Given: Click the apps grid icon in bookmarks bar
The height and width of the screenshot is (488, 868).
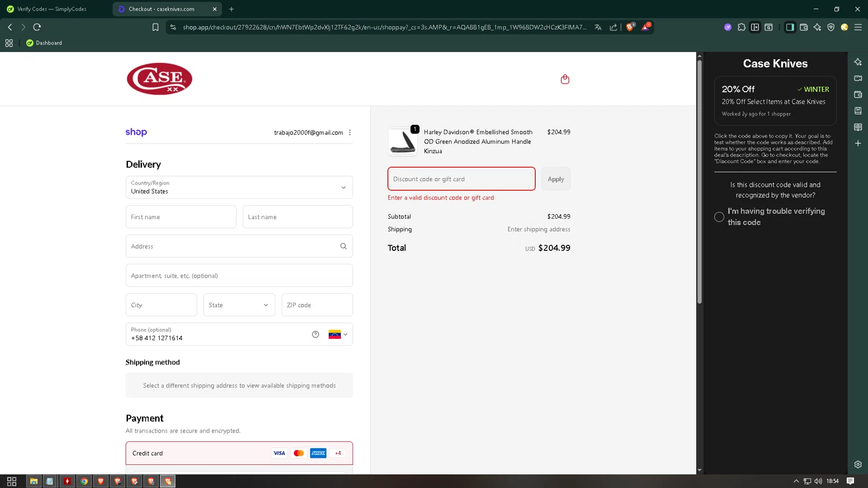Looking at the screenshot, I should click(9, 43).
